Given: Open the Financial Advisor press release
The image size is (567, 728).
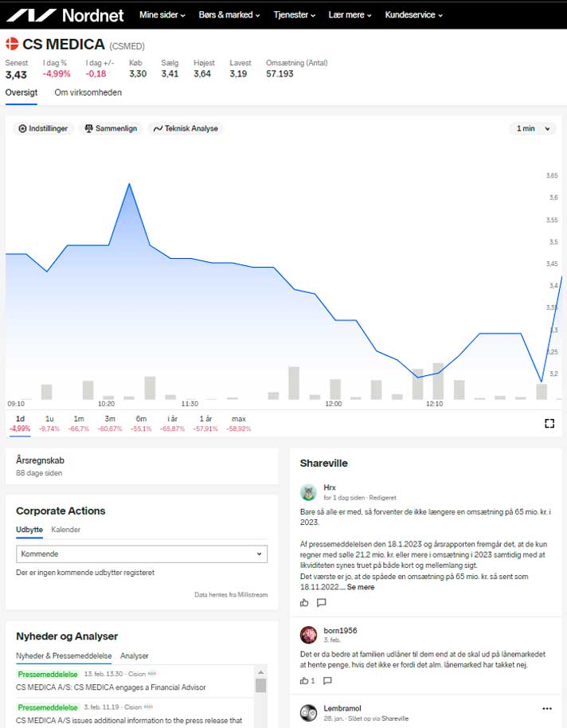Looking at the screenshot, I should point(111,687).
